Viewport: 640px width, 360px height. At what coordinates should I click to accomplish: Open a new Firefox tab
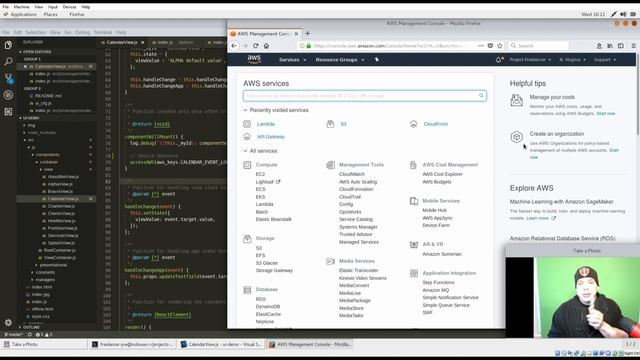[x=307, y=33]
